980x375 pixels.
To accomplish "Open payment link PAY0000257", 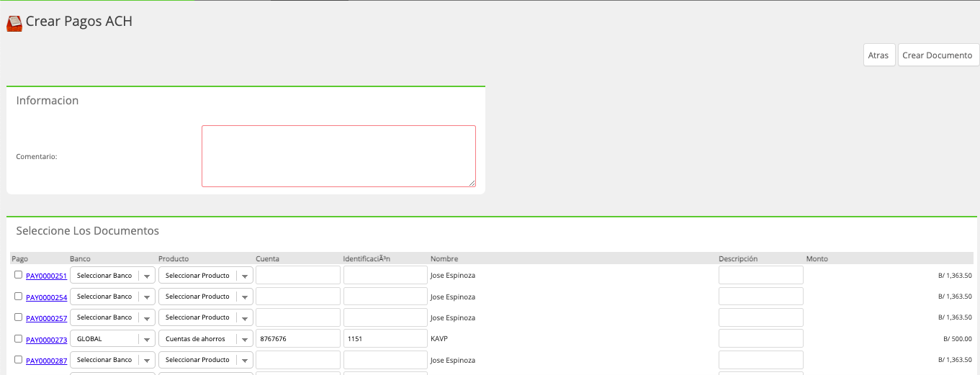I will [x=46, y=318].
